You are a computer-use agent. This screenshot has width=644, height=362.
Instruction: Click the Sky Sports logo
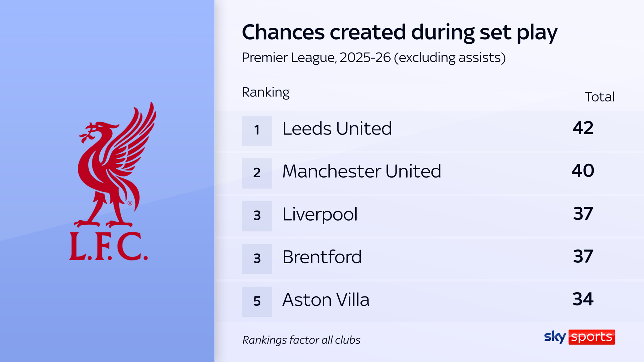(x=579, y=337)
